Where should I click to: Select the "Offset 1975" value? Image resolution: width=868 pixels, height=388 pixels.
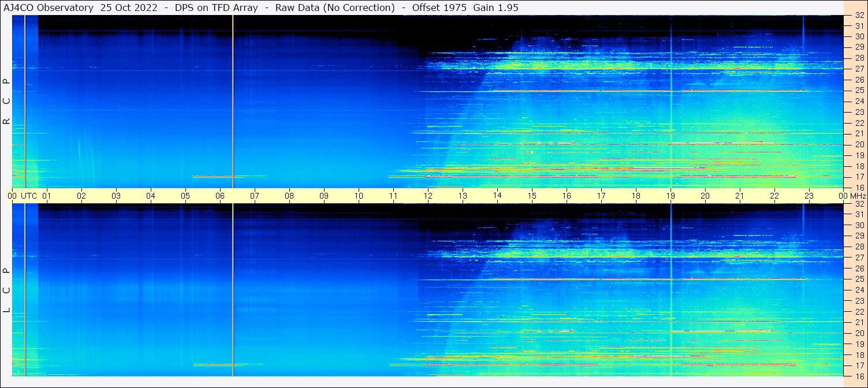click(x=439, y=8)
